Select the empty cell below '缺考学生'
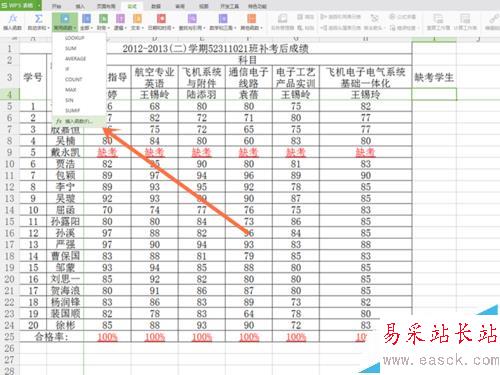The image size is (500, 375). point(434,94)
